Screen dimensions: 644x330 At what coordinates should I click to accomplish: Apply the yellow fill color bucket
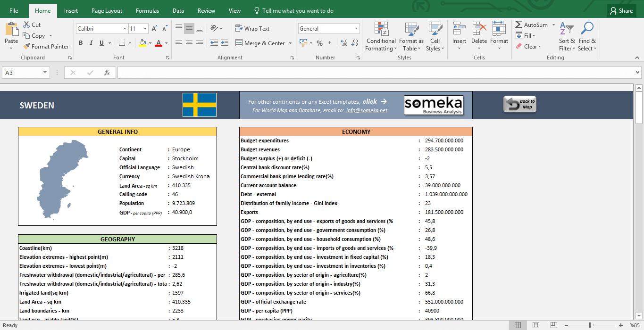pyautogui.click(x=142, y=43)
